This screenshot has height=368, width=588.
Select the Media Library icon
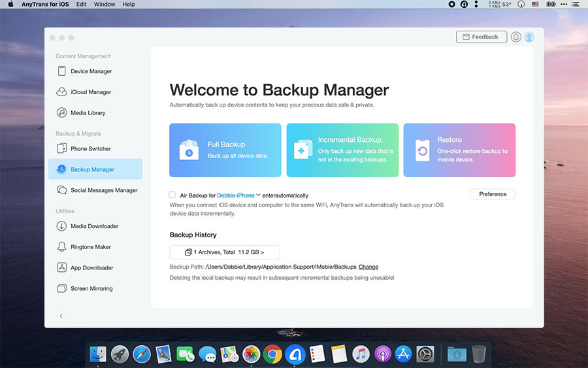[62, 113]
